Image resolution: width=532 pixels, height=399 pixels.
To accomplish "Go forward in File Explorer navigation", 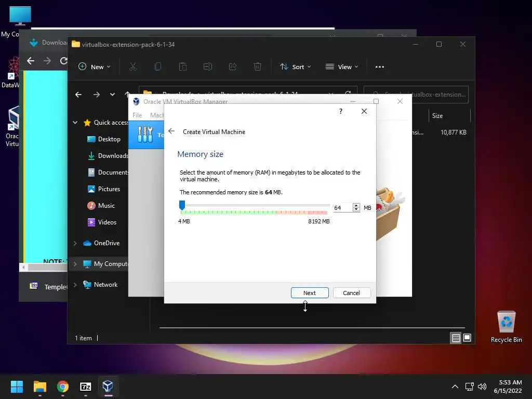I will point(97,95).
